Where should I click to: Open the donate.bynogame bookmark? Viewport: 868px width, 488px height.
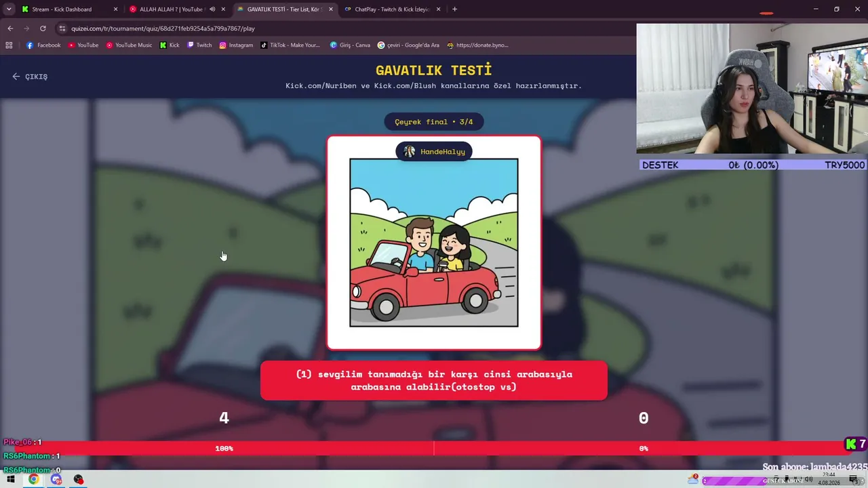(477, 45)
